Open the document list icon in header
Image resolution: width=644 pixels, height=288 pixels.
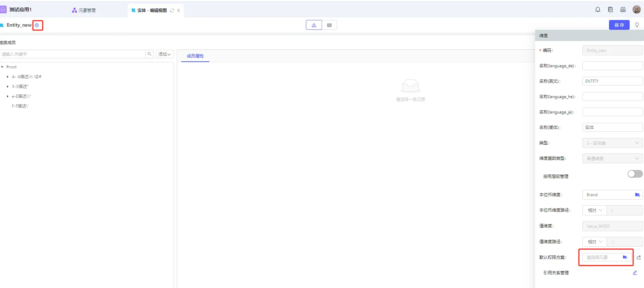click(x=610, y=10)
